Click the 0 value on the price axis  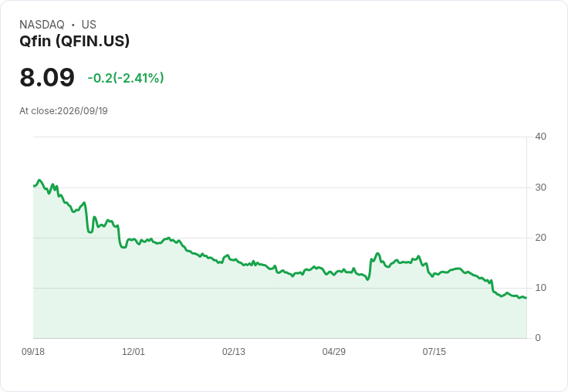coord(538,338)
